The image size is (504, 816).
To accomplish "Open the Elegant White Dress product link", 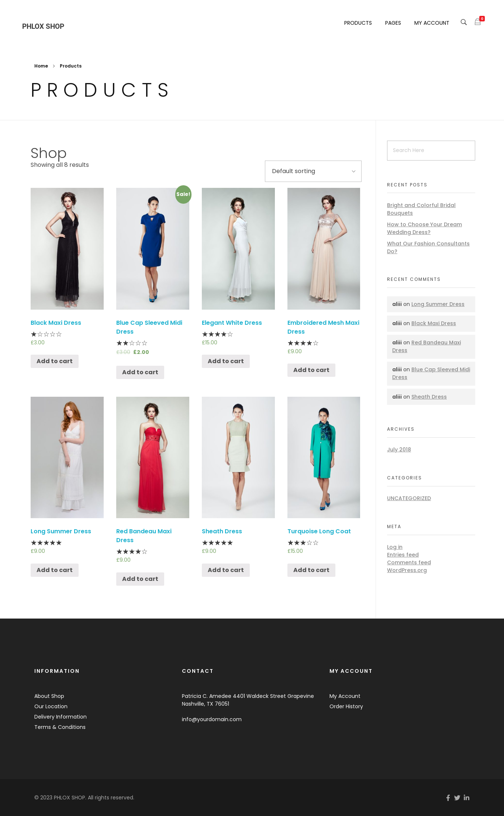I will (x=232, y=323).
